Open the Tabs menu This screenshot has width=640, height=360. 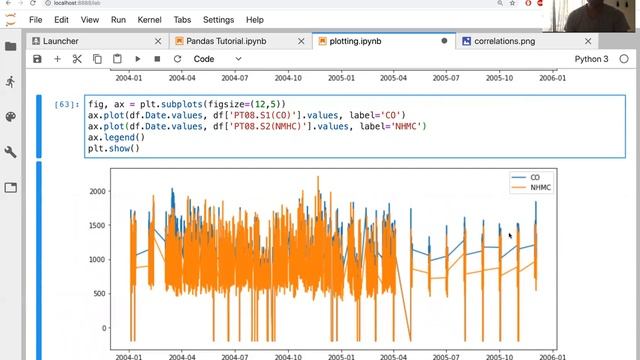(182, 20)
